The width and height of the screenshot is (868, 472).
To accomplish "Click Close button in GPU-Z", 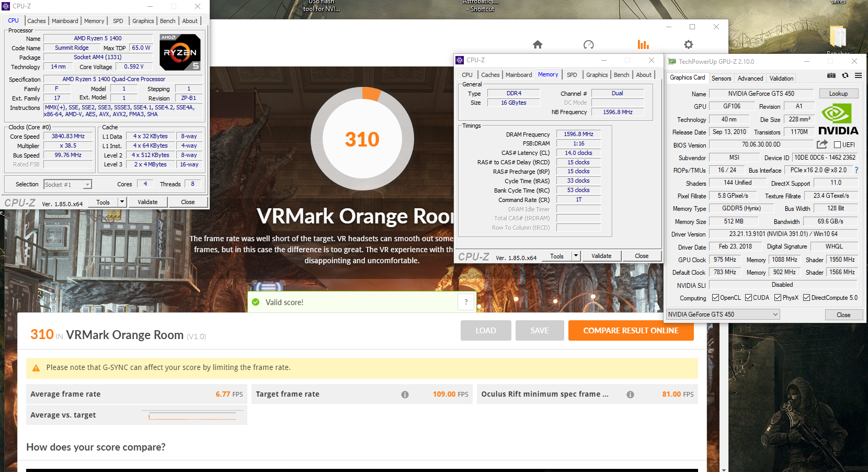I will (843, 315).
